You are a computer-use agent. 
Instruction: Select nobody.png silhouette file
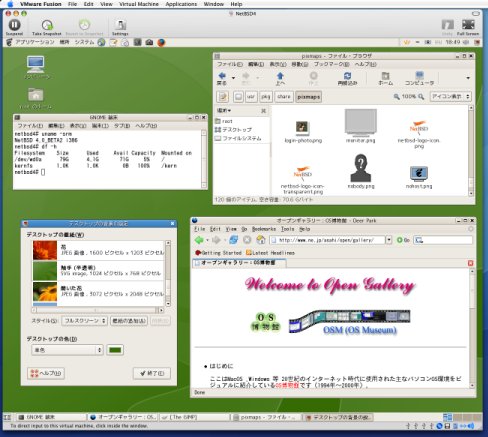point(361,171)
